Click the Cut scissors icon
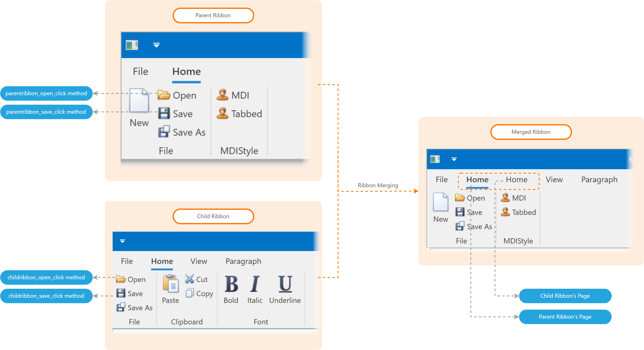Screen dimensions: 644x350 [189, 279]
